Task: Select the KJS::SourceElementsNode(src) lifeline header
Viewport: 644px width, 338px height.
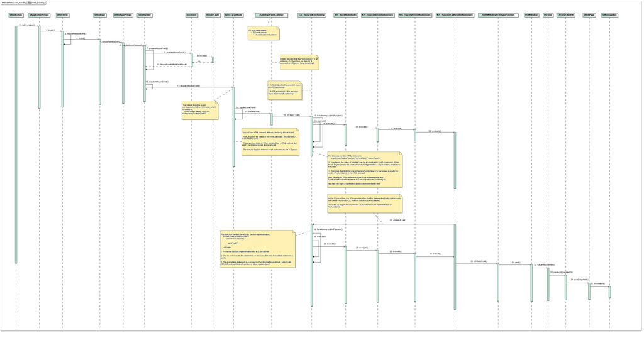Action: point(377,15)
